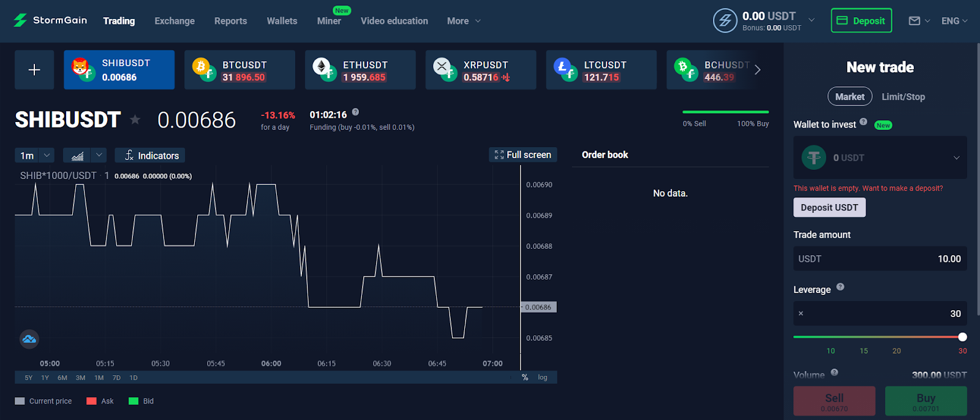Select the BTCUSDT instrument tab

click(239, 70)
